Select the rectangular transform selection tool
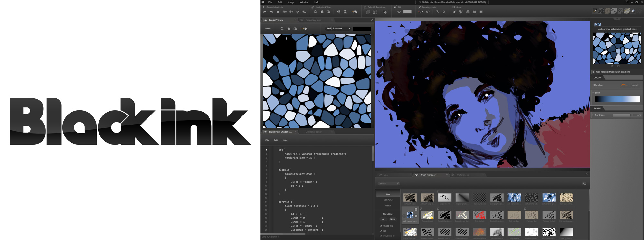Image resolution: width=644 pixels, height=240 pixels. 375,12
